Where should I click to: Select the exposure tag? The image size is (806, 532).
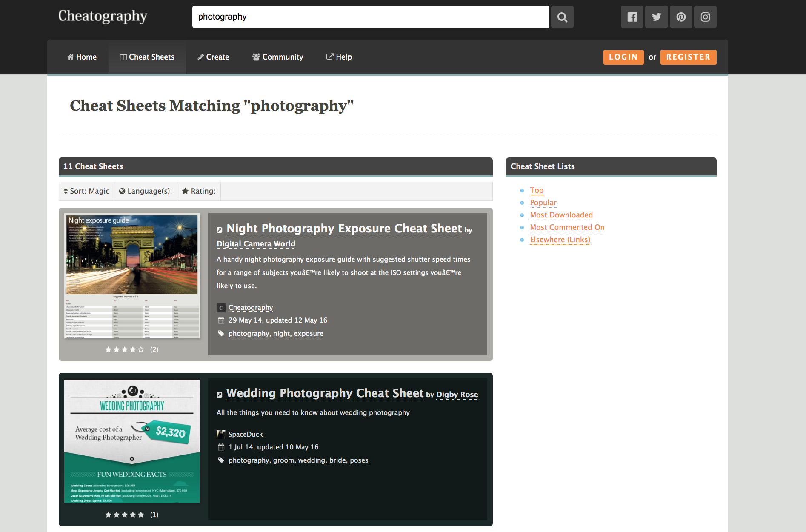point(309,334)
